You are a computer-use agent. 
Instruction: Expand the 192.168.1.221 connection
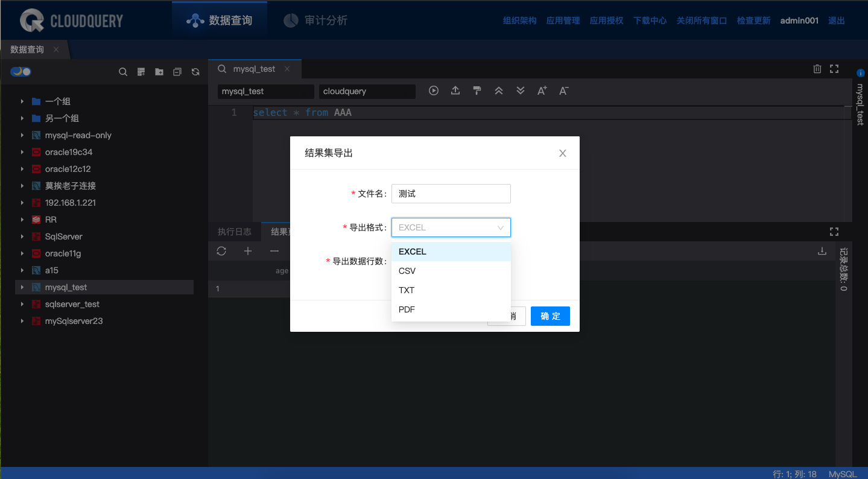click(22, 203)
